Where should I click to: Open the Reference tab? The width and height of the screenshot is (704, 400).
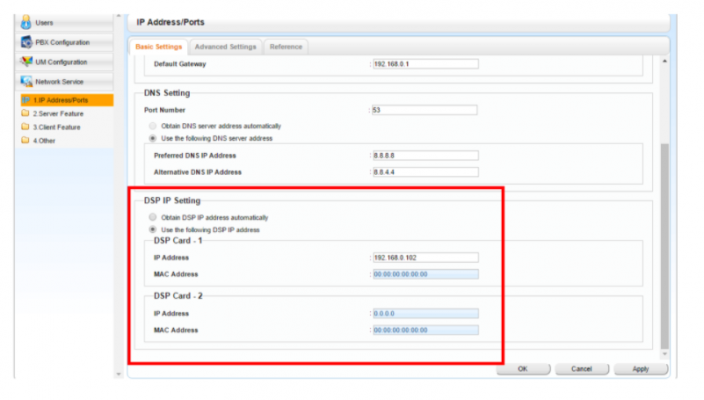(x=285, y=46)
